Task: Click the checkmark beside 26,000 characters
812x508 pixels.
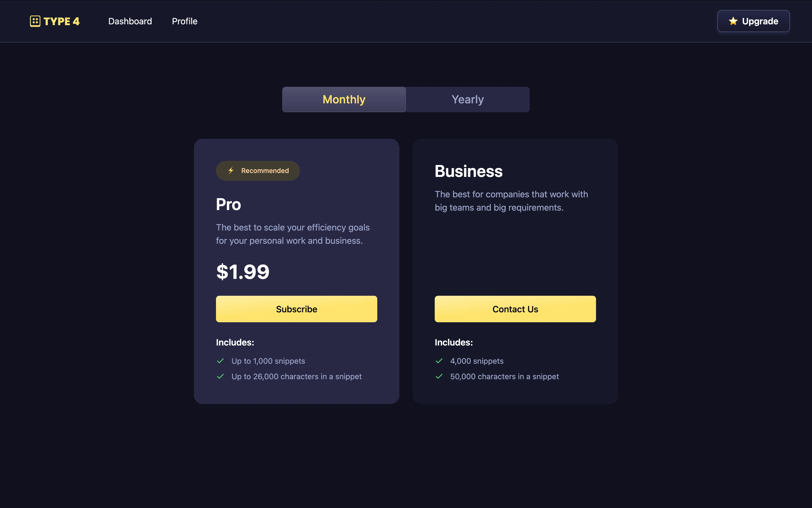Action: tap(221, 376)
